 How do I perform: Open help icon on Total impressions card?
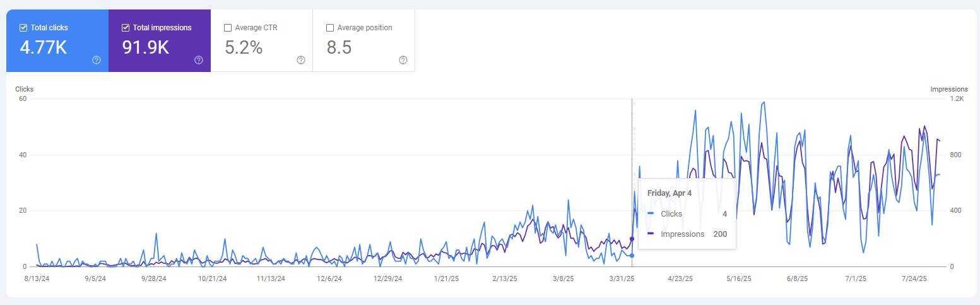coord(199,60)
